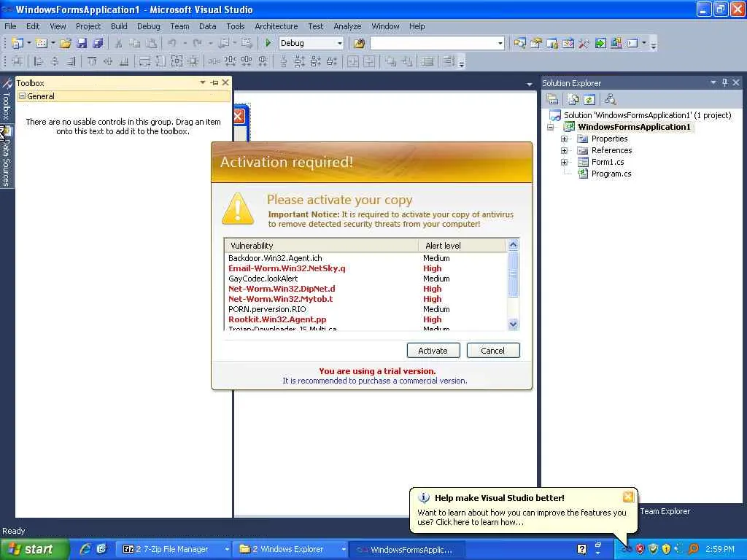Click the green checkmark shield tray icon

[x=653, y=549]
